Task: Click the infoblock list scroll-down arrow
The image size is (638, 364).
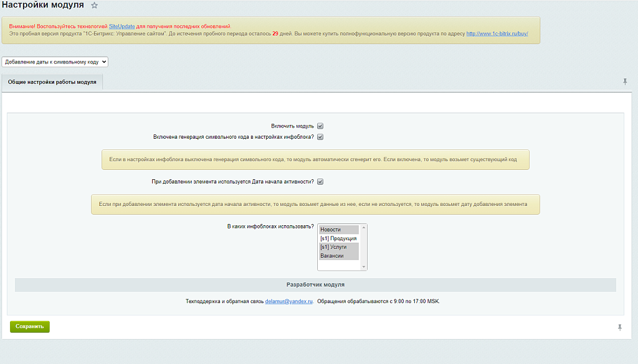Action: pyautogui.click(x=364, y=267)
